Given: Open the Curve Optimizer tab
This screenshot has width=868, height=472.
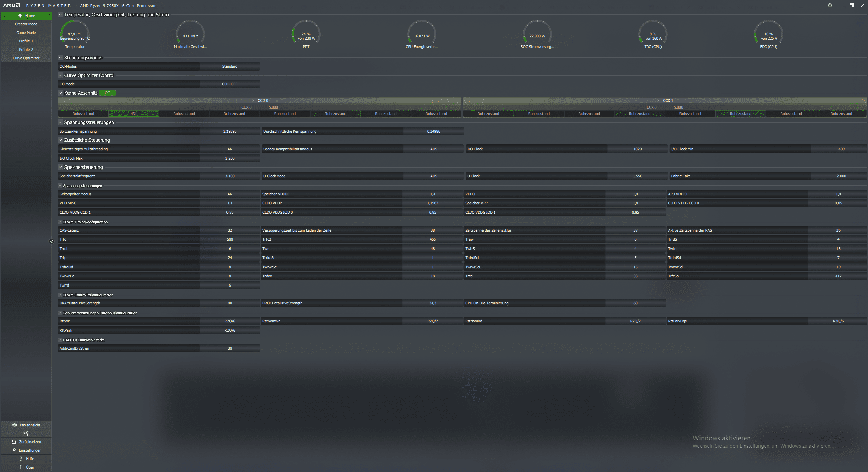Looking at the screenshot, I should 26,58.
